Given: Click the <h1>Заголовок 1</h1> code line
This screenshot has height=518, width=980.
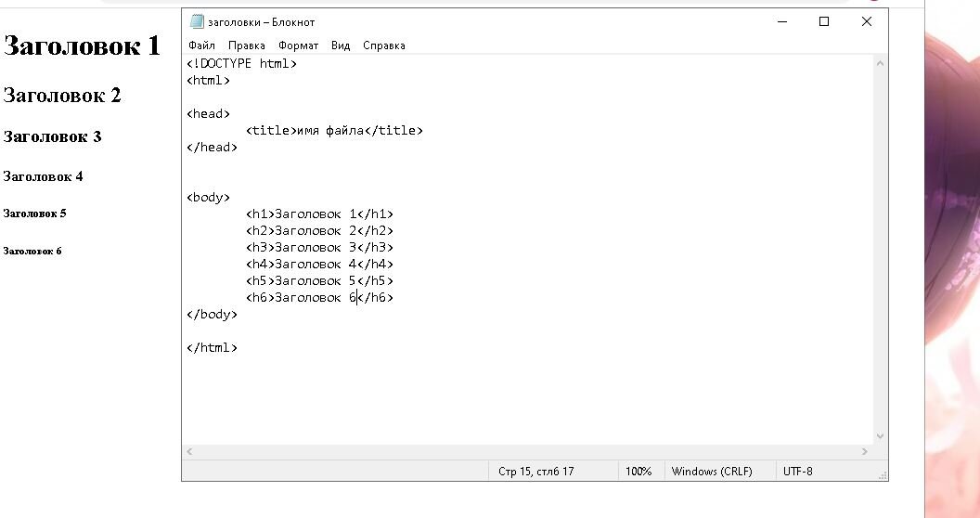Looking at the screenshot, I should (x=319, y=214).
